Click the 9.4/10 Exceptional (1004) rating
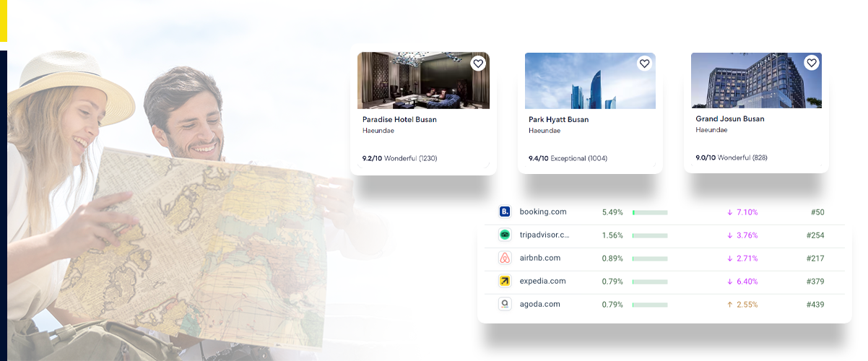Image resolution: width=868 pixels, height=361 pixels. tap(569, 158)
